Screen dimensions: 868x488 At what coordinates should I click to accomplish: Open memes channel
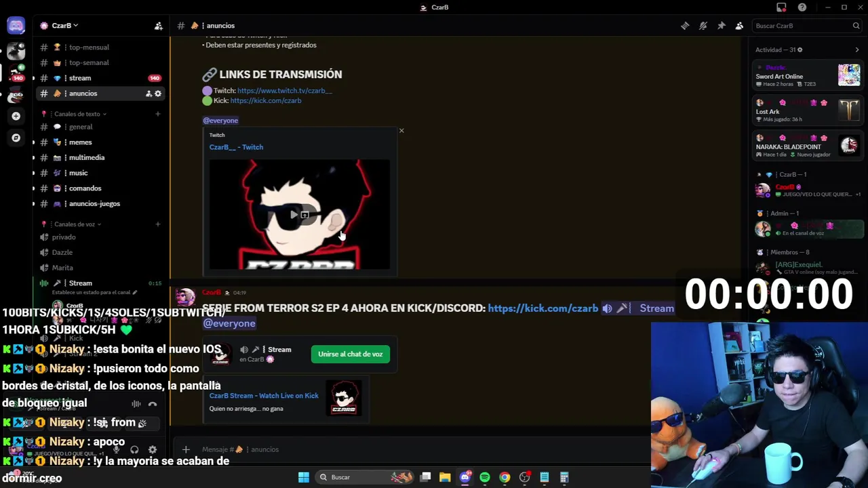coord(100,142)
